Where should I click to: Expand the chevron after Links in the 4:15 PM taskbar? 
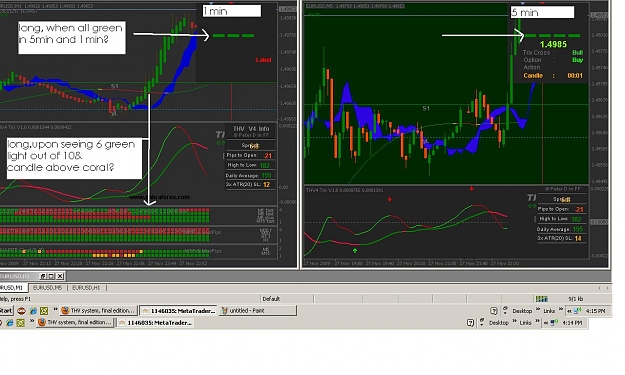[560, 309]
